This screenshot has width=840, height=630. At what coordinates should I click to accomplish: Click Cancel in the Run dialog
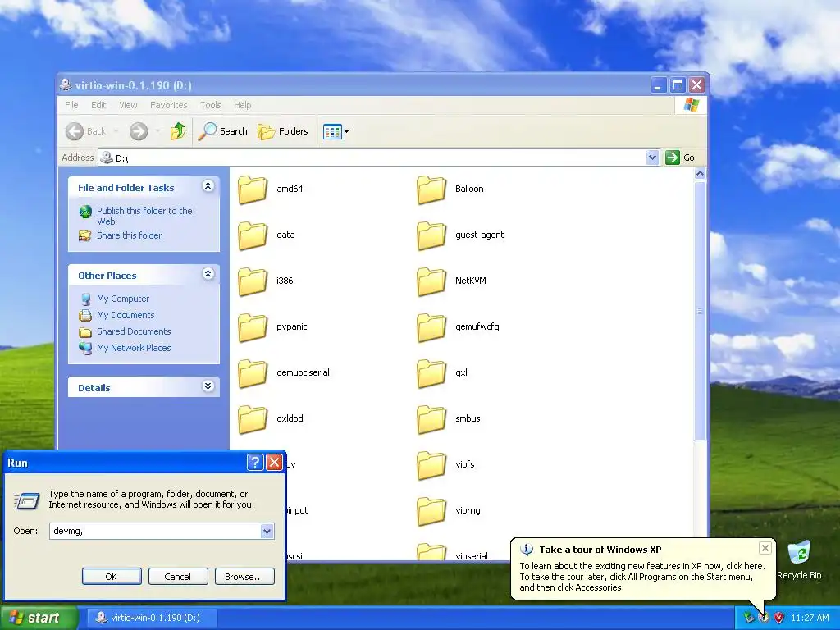[x=178, y=577]
